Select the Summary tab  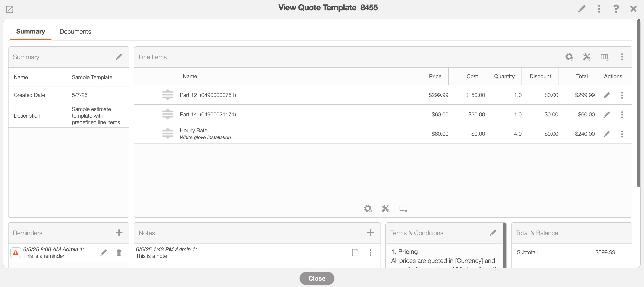[x=30, y=32]
